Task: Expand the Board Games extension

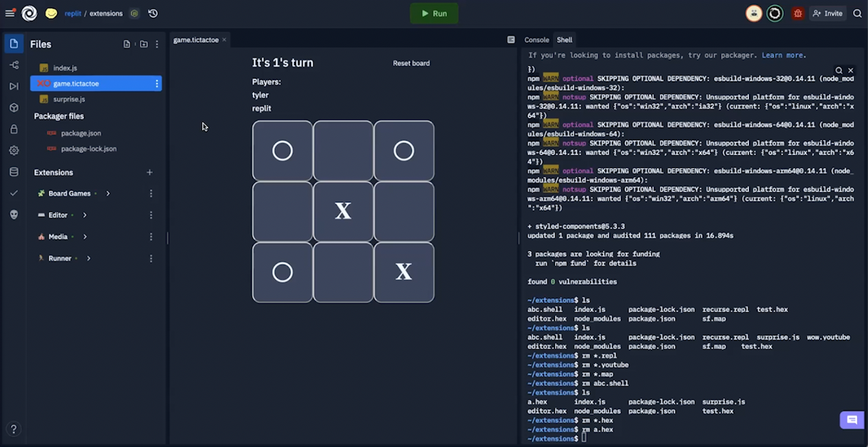Action: (x=108, y=193)
